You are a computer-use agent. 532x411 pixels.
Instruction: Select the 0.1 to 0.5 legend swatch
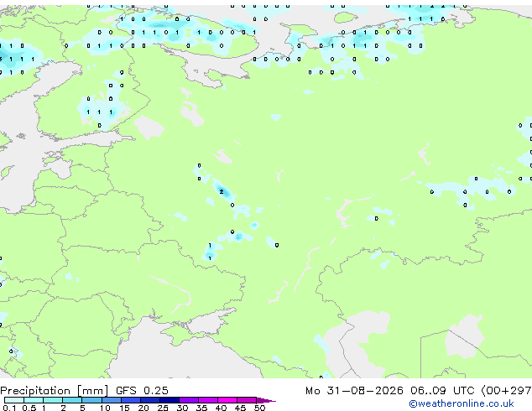click(14, 400)
